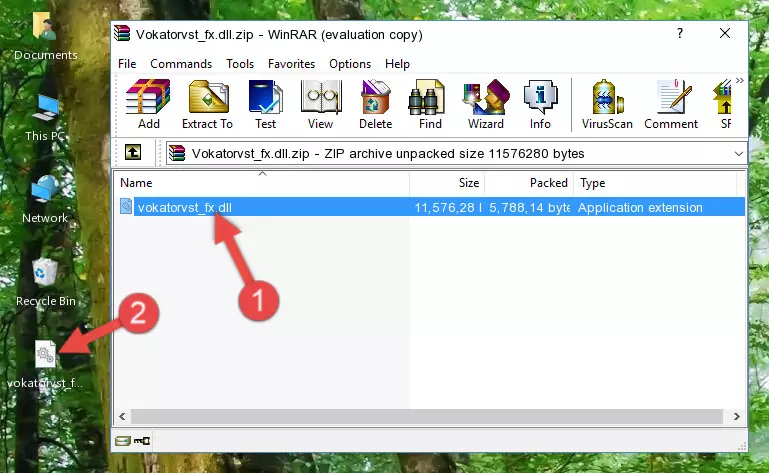Sort by the Name column header

262,183
